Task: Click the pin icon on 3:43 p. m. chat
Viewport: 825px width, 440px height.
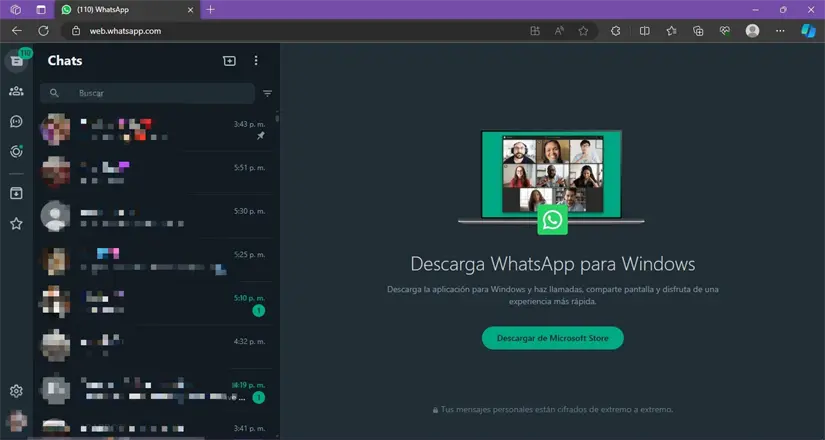Action: coord(260,136)
